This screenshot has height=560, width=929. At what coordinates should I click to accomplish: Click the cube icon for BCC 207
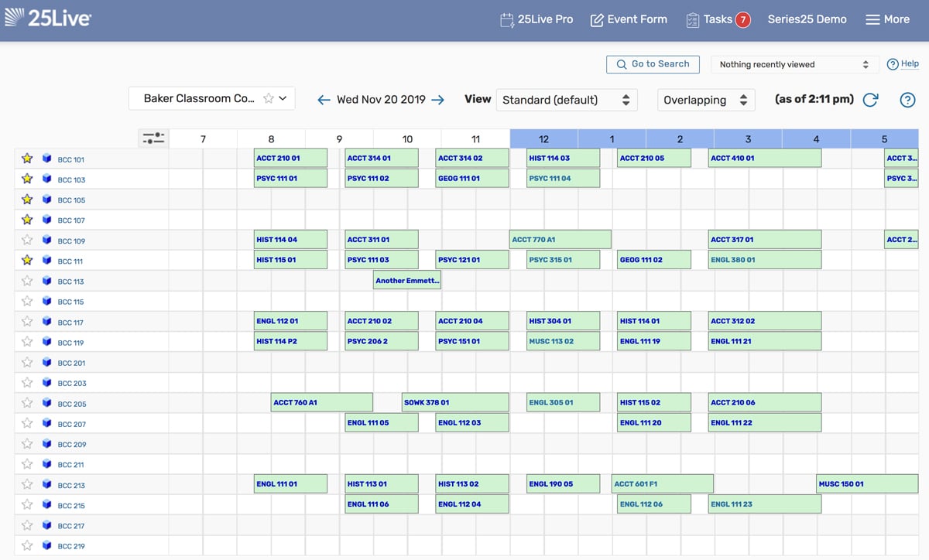[x=46, y=424]
